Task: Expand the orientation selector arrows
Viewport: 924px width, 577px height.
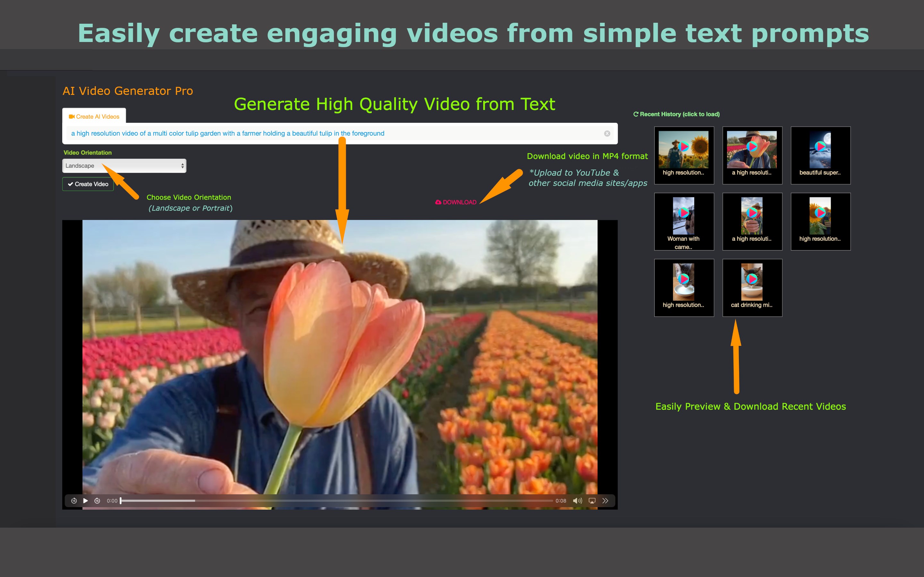Action: click(x=182, y=166)
